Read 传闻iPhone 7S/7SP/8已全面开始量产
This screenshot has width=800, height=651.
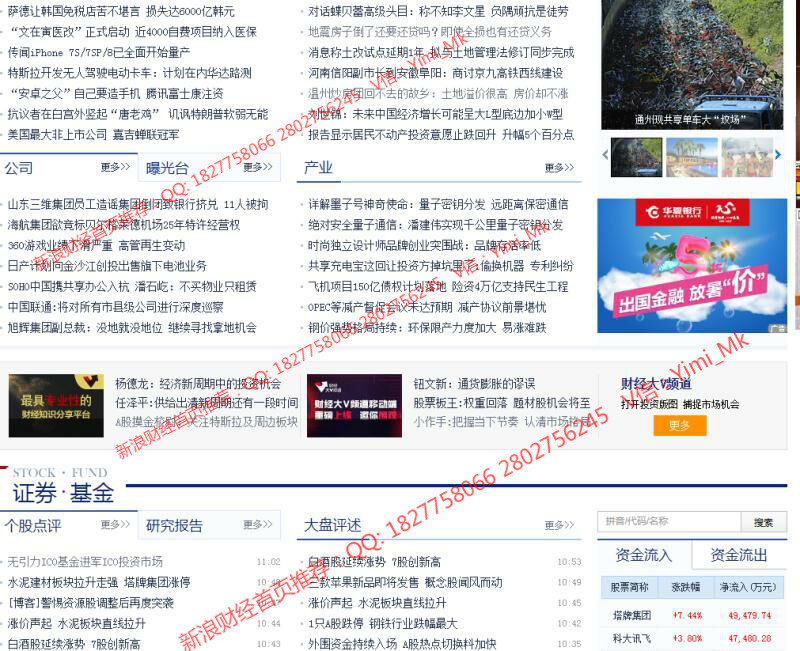tap(98, 52)
